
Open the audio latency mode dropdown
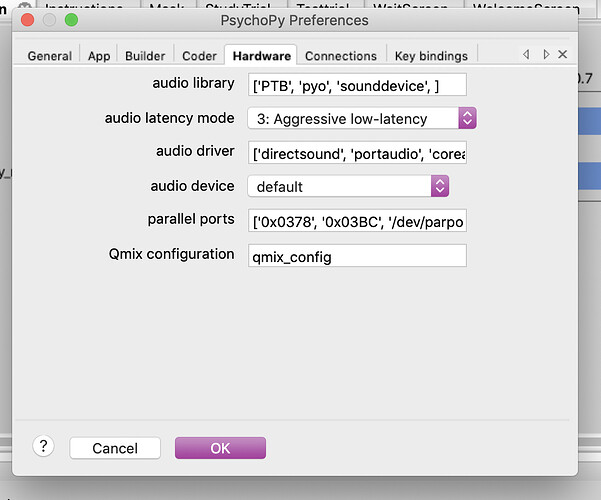click(x=362, y=118)
